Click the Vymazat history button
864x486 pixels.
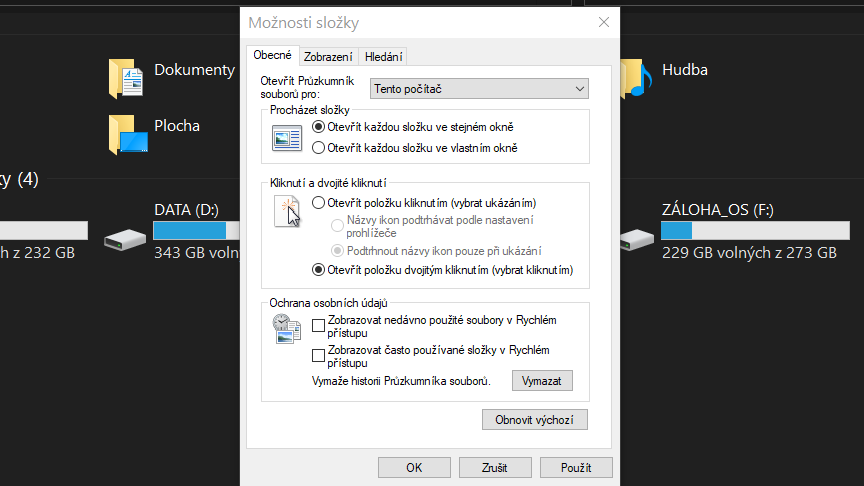542,381
